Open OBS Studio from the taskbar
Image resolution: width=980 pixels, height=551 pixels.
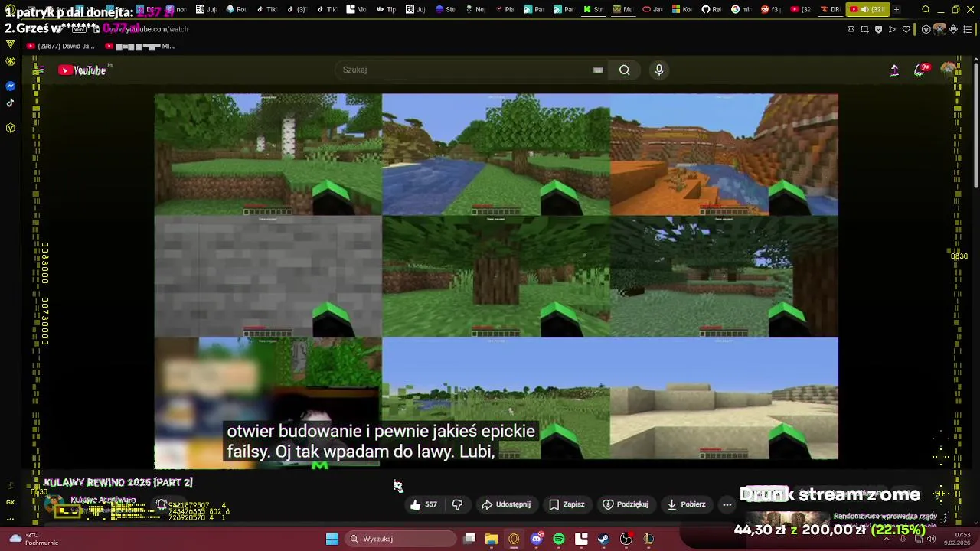point(626,539)
